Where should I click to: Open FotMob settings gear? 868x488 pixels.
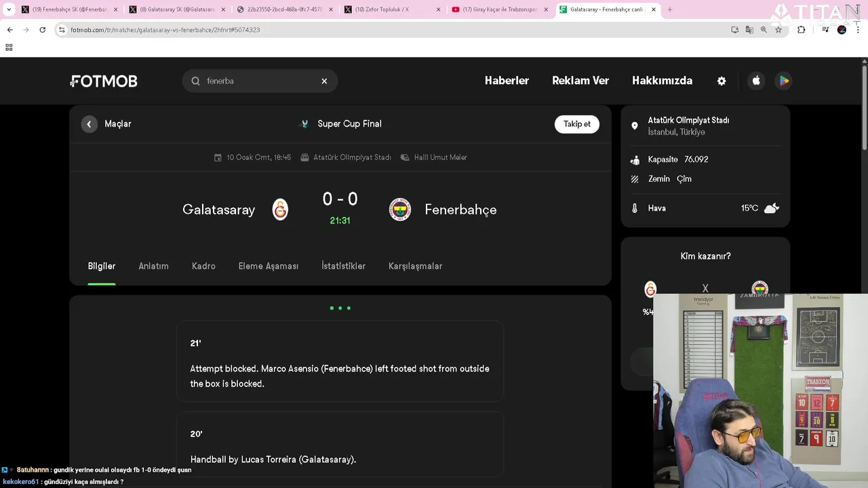[722, 81]
